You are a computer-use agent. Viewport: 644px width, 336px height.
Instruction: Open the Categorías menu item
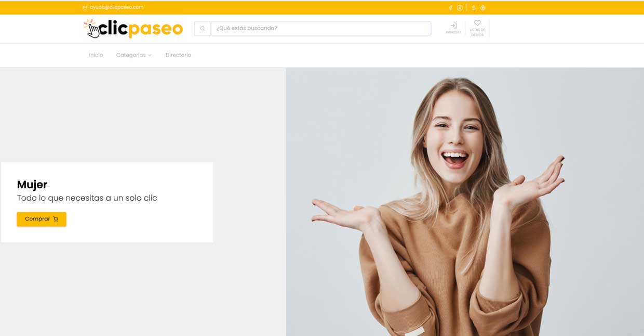coord(130,55)
